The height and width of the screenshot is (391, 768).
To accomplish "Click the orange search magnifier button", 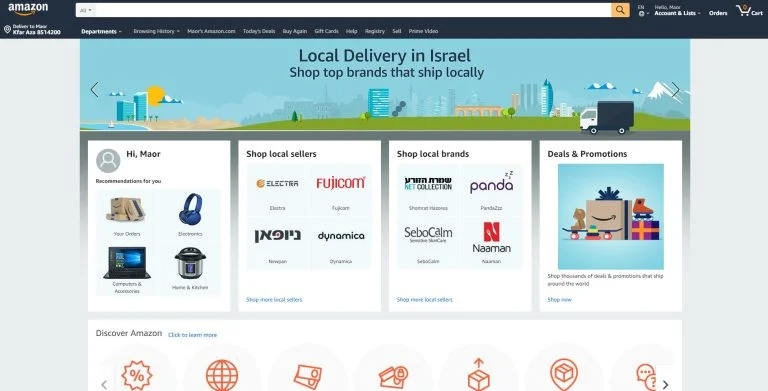I will tap(620, 10).
